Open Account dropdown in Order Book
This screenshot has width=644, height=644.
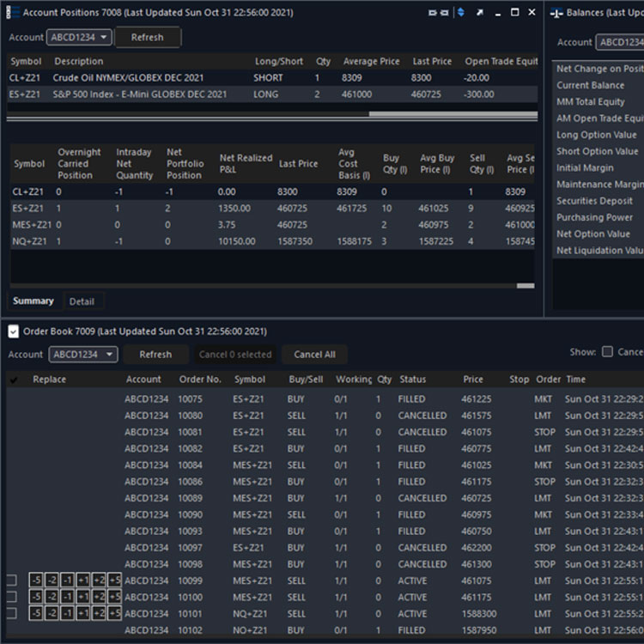click(x=83, y=354)
